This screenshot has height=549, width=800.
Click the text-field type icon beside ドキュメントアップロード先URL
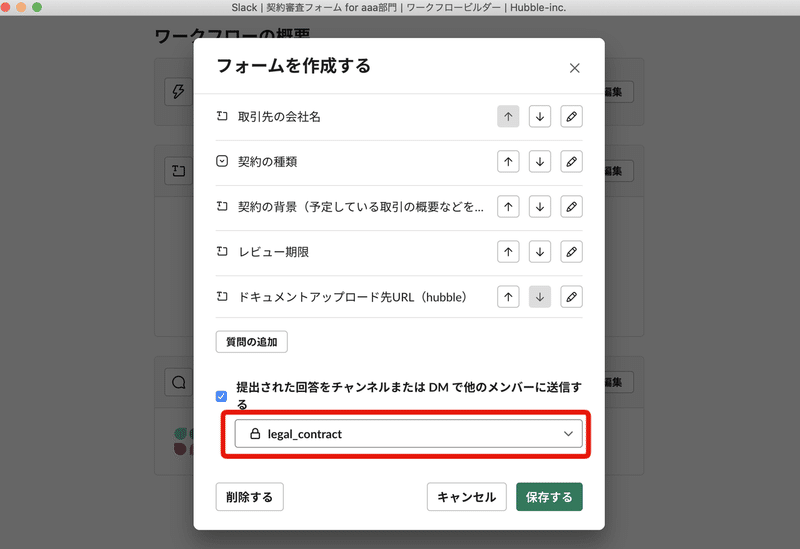[222, 296]
